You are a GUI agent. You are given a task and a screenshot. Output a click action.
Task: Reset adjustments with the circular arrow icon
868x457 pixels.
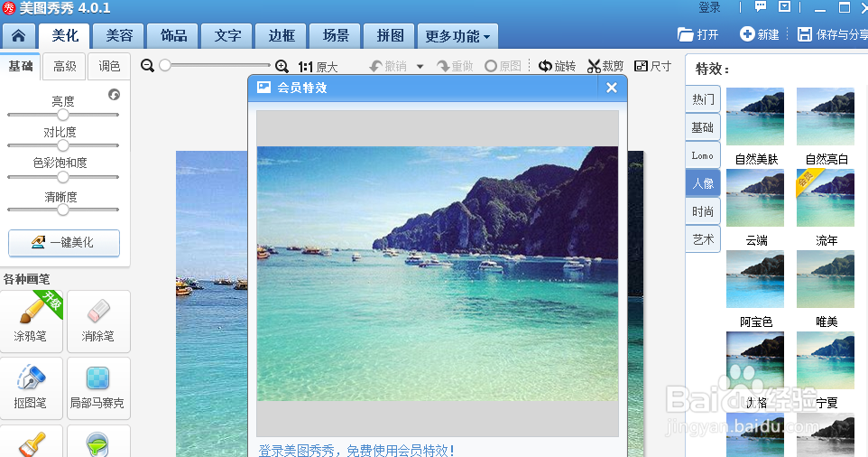(114, 95)
